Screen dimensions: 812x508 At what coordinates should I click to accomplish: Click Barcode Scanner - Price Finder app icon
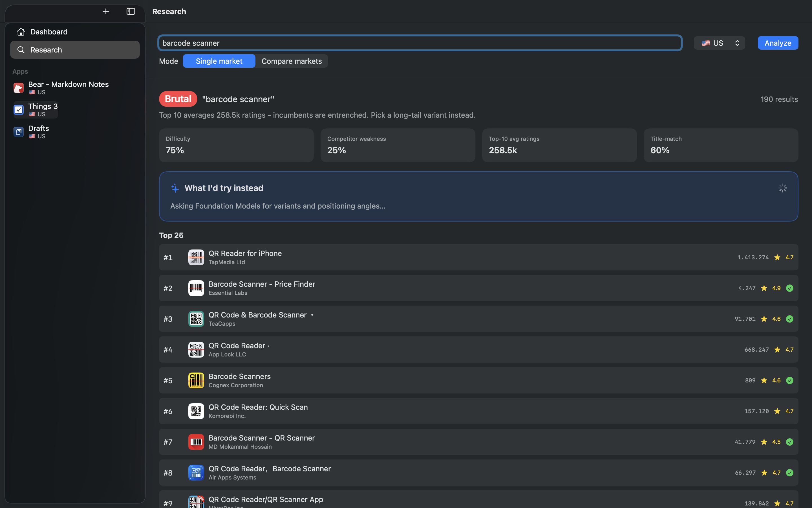click(x=196, y=288)
